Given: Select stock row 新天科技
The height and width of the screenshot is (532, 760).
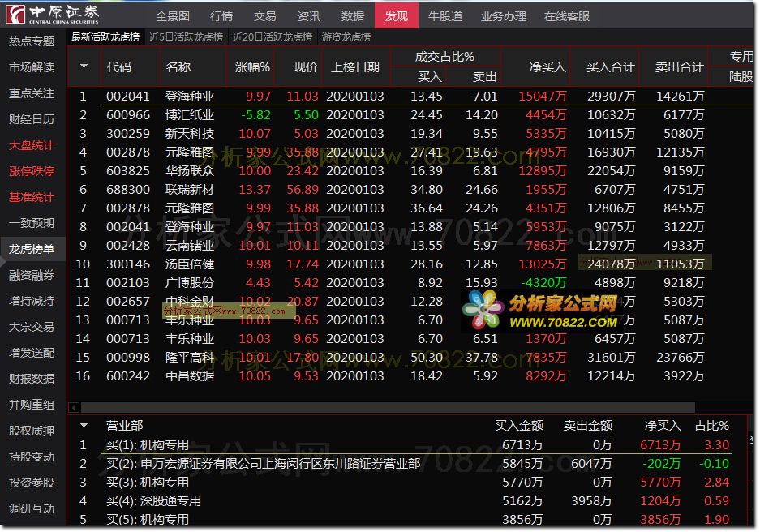Looking at the screenshot, I should click(410, 133).
